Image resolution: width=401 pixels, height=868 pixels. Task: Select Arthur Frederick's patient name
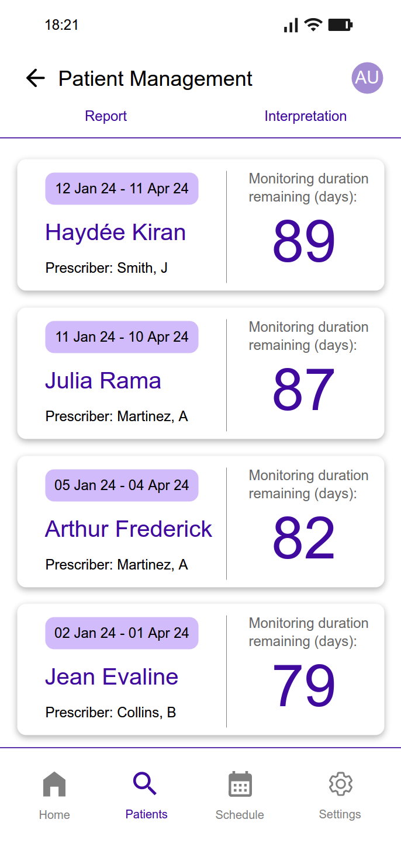pos(129,529)
